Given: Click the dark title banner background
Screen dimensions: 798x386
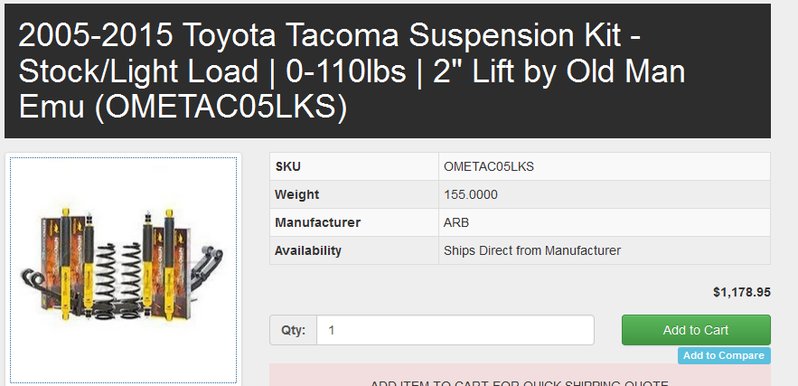Looking at the screenshot, I should [x=728, y=102].
